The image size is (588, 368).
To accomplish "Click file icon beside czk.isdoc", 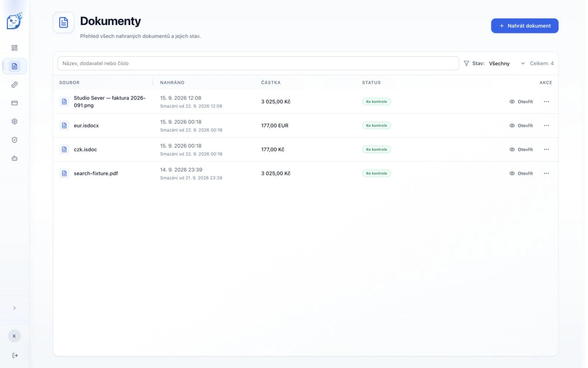I will (x=64, y=149).
